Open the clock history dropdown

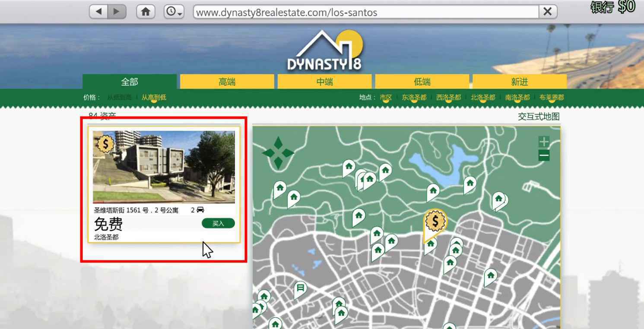[x=174, y=12]
